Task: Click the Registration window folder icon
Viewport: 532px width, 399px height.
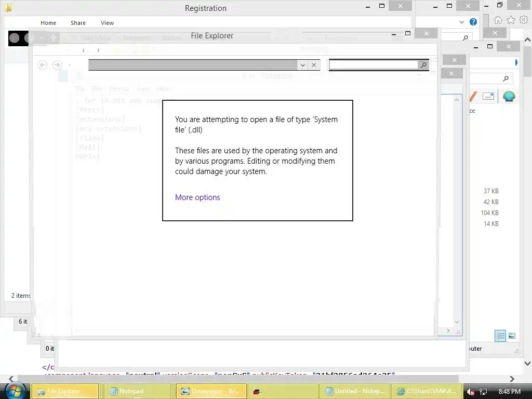Action: pyautogui.click(x=8, y=7)
